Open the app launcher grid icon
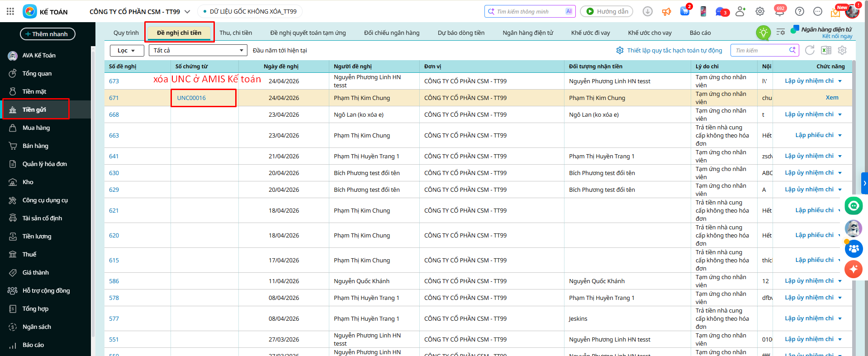 coord(10,11)
